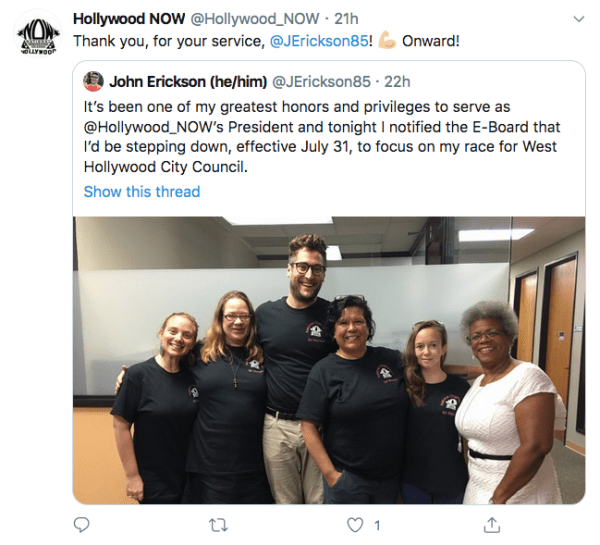Click the share upload icon

point(492,525)
